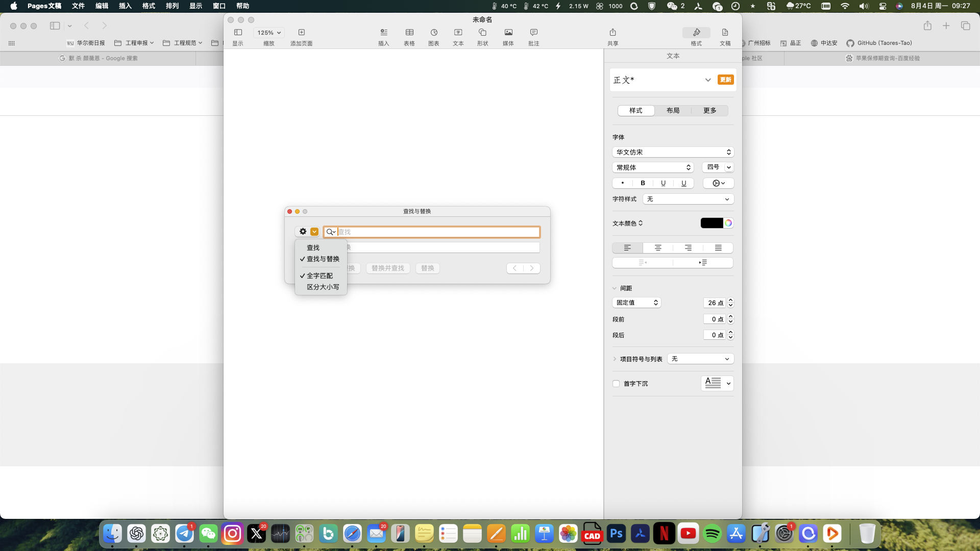
Task: Click the Share (共享) toolbar icon
Action: [612, 33]
